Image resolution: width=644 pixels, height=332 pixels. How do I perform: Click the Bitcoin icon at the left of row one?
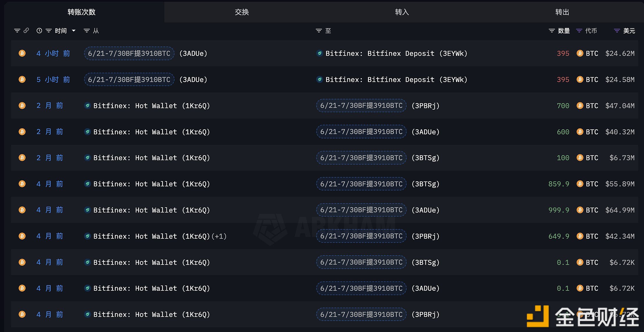point(22,53)
